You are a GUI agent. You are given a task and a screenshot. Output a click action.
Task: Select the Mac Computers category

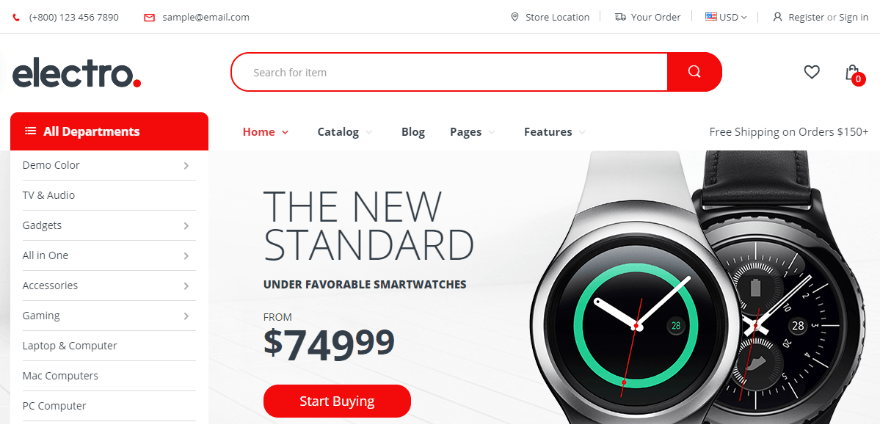[61, 375]
